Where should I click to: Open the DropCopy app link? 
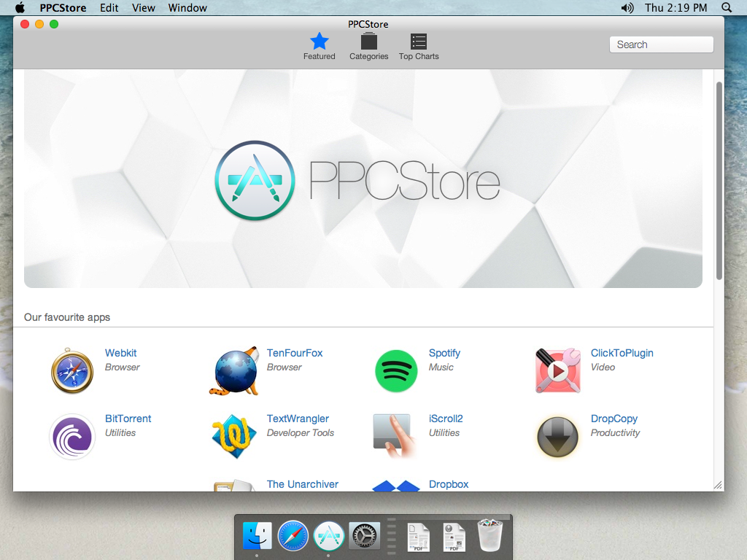pos(614,419)
